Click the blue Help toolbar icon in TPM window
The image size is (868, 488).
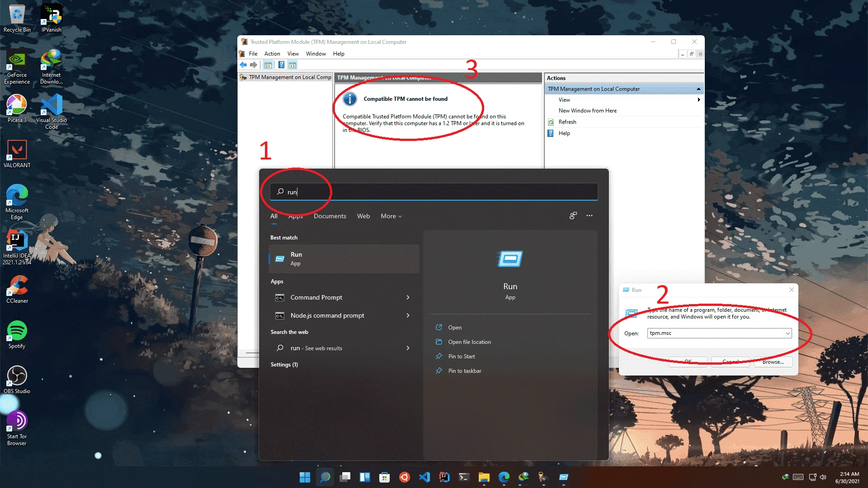(281, 65)
